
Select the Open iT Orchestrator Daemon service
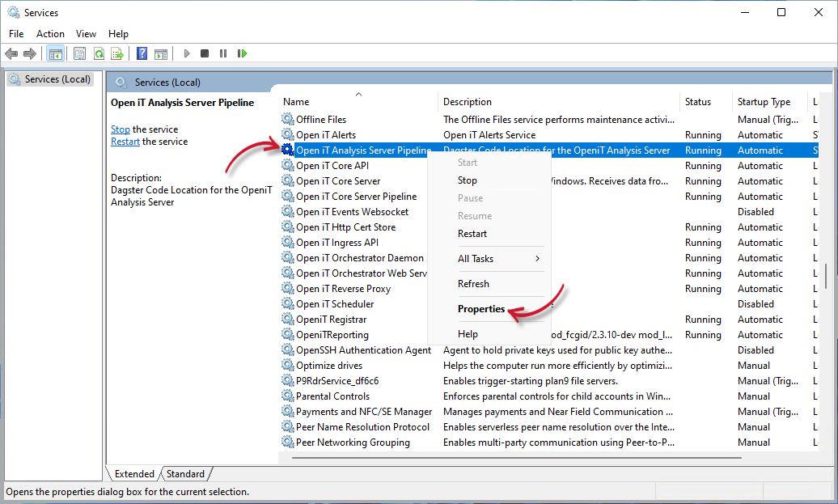point(360,258)
